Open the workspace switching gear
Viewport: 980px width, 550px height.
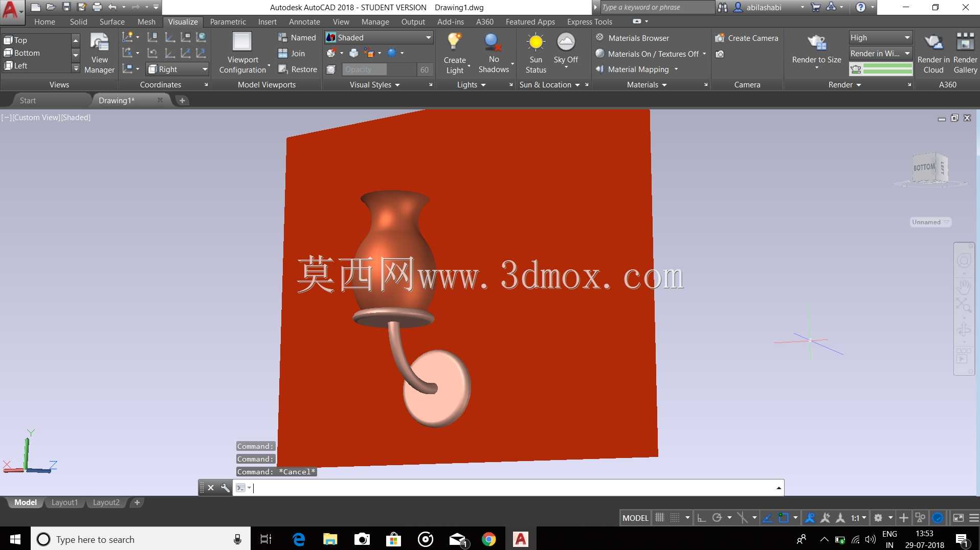tap(878, 518)
